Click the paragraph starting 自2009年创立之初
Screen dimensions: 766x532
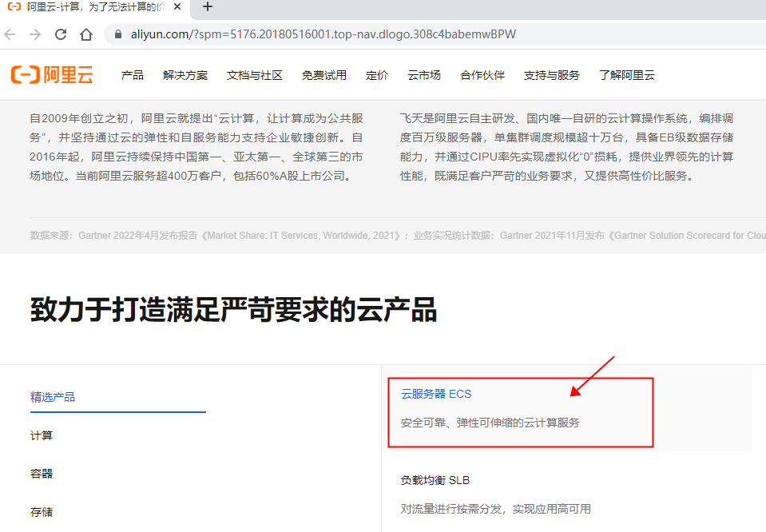[x=196, y=147]
